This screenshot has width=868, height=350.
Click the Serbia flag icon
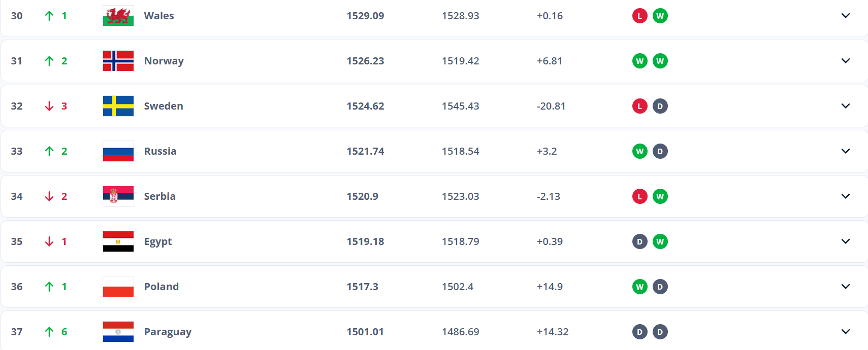pos(118,196)
